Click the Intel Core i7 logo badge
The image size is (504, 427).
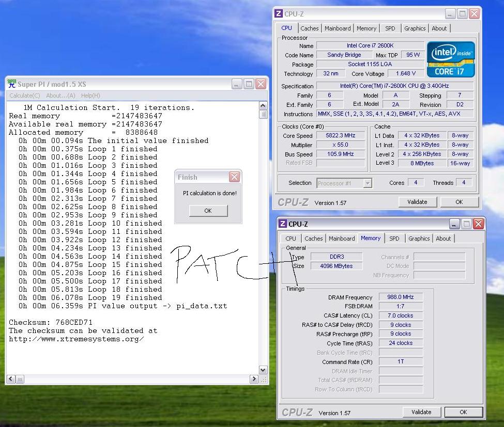pyautogui.click(x=451, y=59)
